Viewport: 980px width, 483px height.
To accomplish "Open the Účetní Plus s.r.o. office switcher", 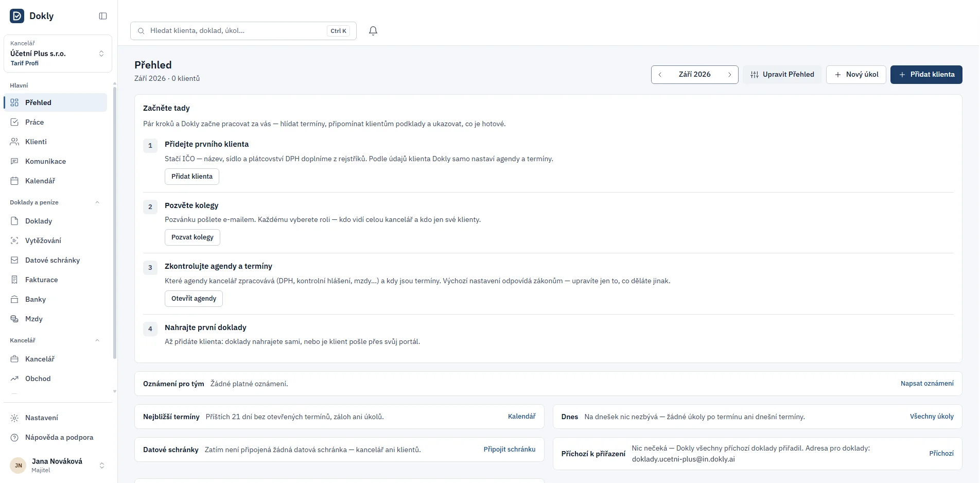I will coord(58,54).
